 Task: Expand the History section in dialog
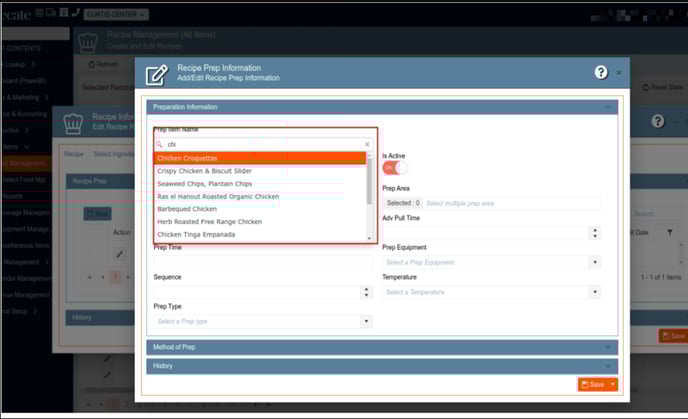(382, 366)
